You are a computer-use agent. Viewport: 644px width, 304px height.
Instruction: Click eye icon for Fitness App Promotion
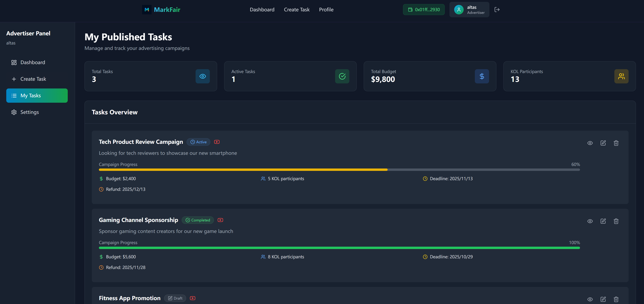[x=590, y=299]
